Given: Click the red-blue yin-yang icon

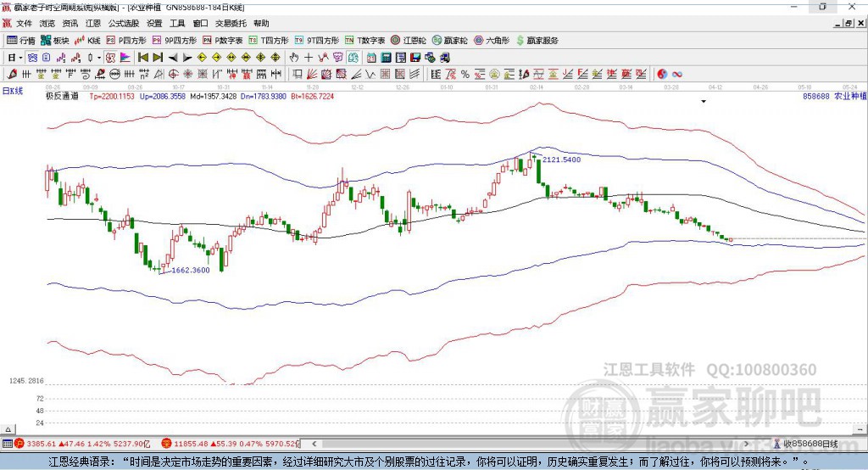Looking at the screenshot, I should pyautogui.click(x=662, y=75).
